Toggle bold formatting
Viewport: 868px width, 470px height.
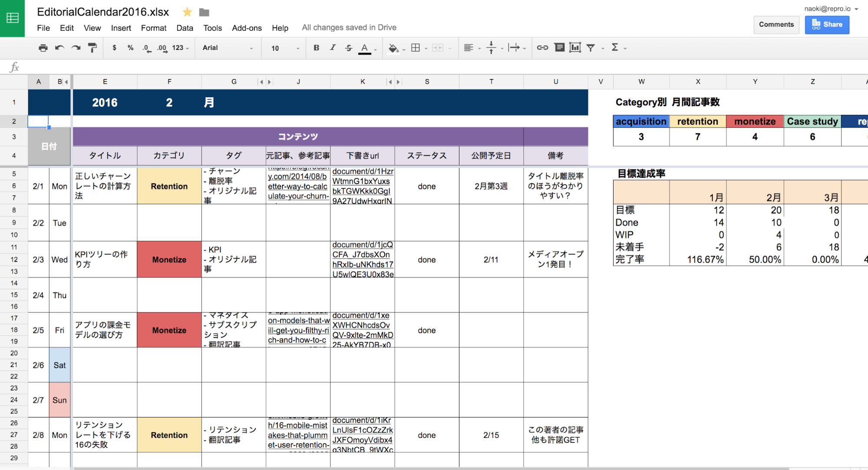click(x=316, y=48)
